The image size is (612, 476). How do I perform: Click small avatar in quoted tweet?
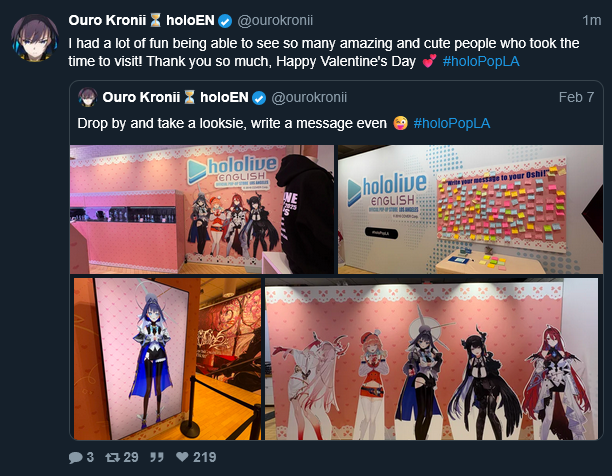point(87,97)
